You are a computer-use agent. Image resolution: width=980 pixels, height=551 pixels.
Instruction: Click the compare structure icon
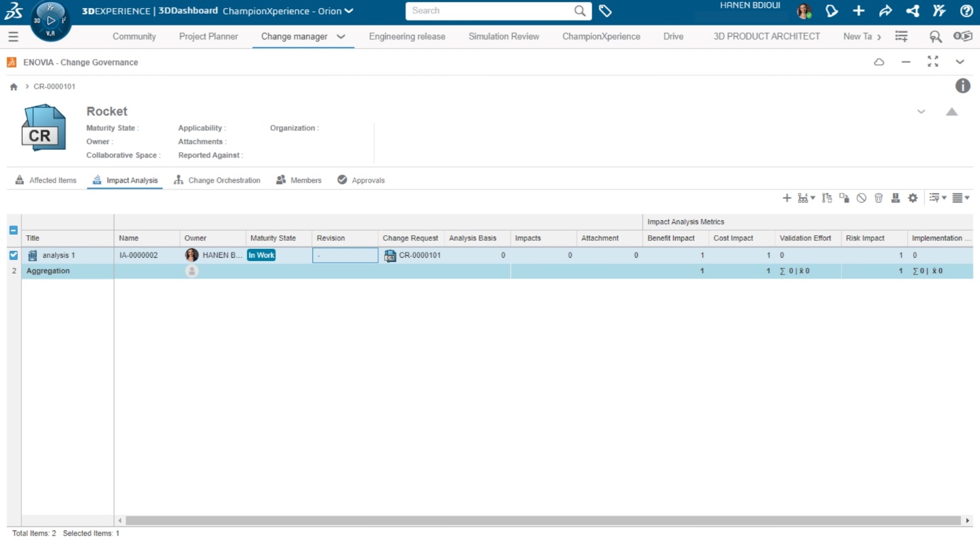coord(827,198)
